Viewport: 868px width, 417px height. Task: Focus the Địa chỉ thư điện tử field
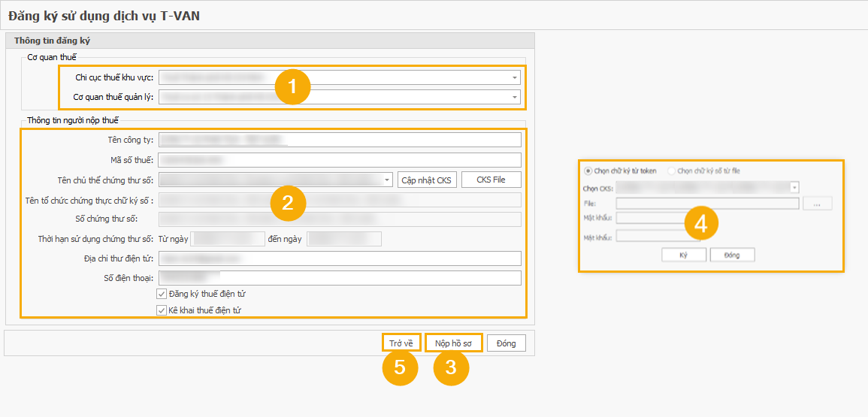click(340, 258)
